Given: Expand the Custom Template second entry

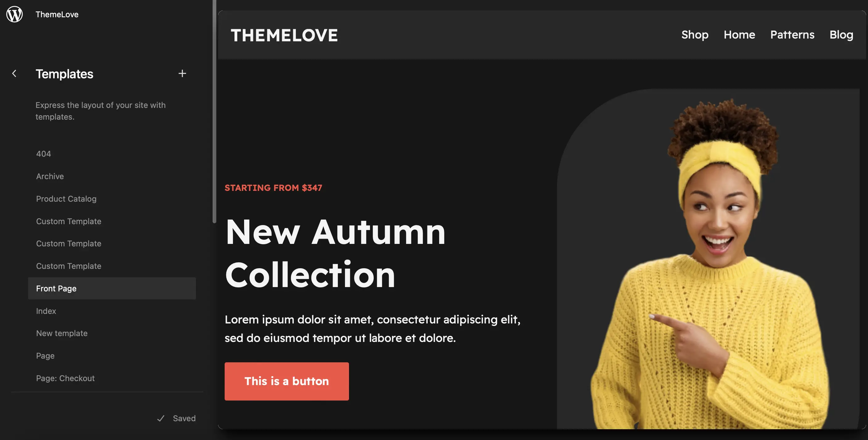Looking at the screenshot, I should click(x=69, y=243).
